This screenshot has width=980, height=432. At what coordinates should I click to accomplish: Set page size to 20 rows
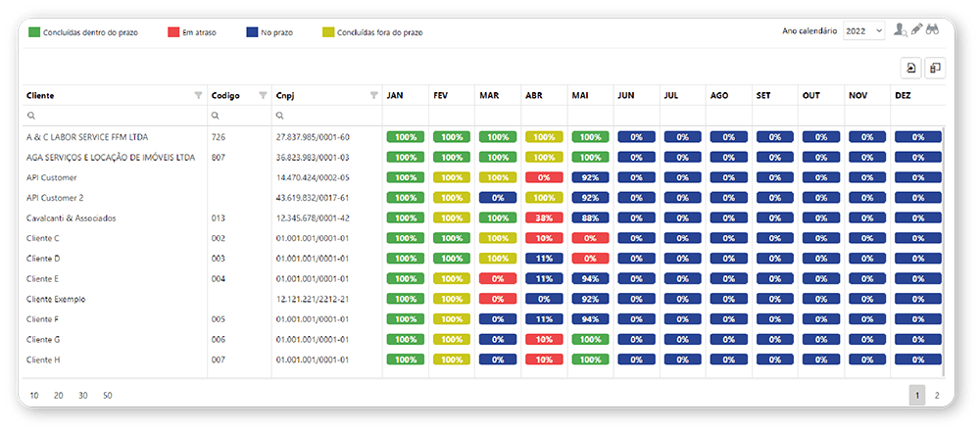click(x=58, y=396)
